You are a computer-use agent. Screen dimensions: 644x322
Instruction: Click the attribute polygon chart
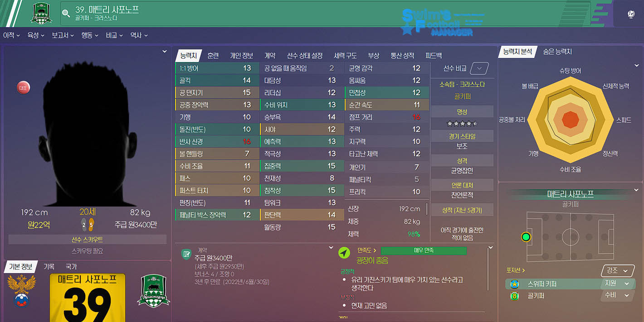pyautogui.click(x=570, y=120)
